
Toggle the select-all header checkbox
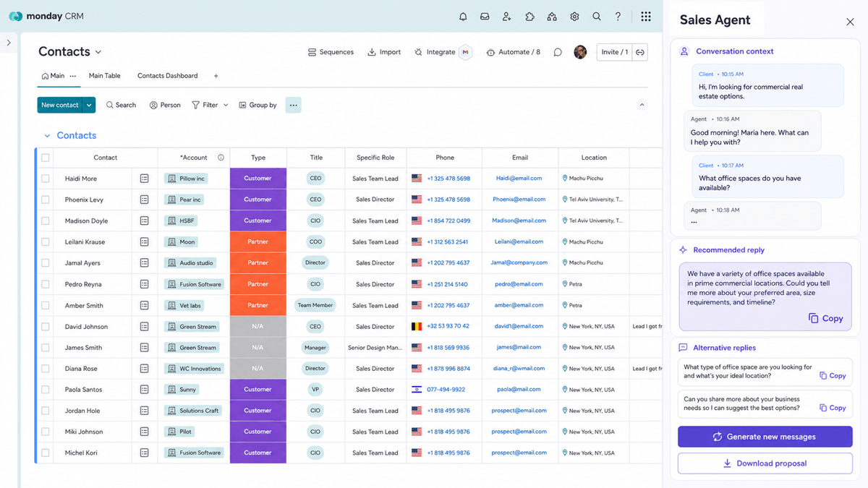point(46,158)
